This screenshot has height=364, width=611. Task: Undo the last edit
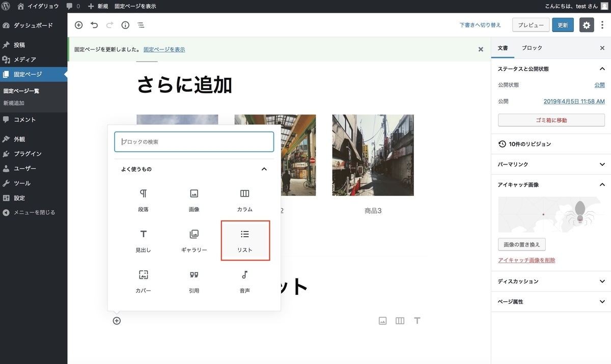pos(94,25)
